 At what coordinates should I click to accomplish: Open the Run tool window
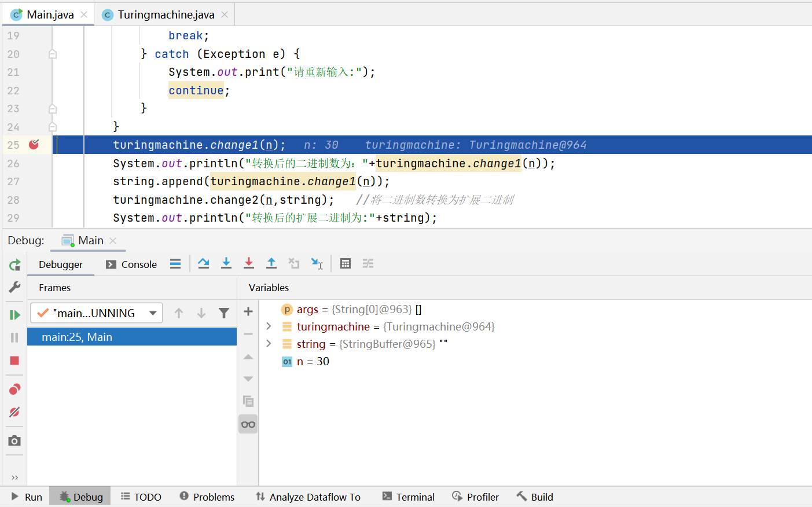coord(27,497)
